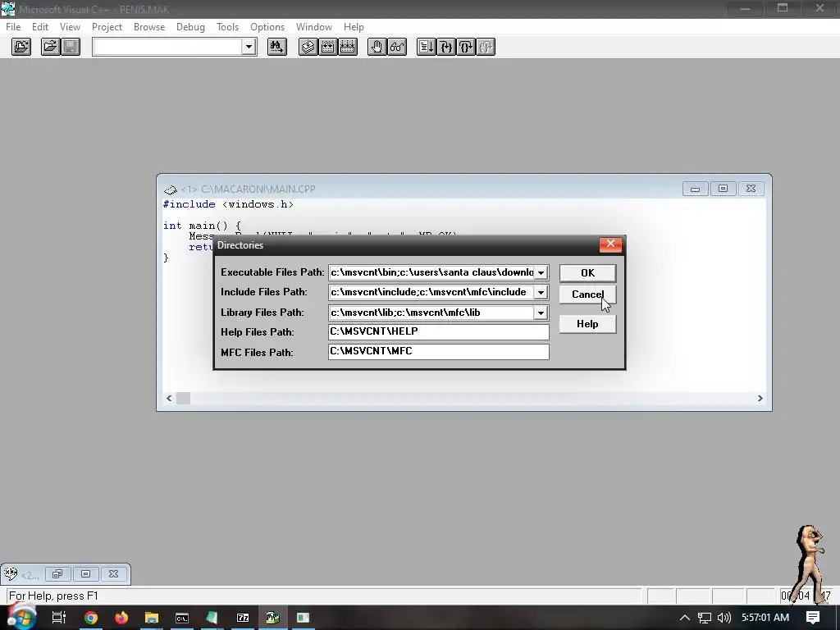Open 7-Zip from the taskbar
The image size is (840, 630).
click(243, 618)
